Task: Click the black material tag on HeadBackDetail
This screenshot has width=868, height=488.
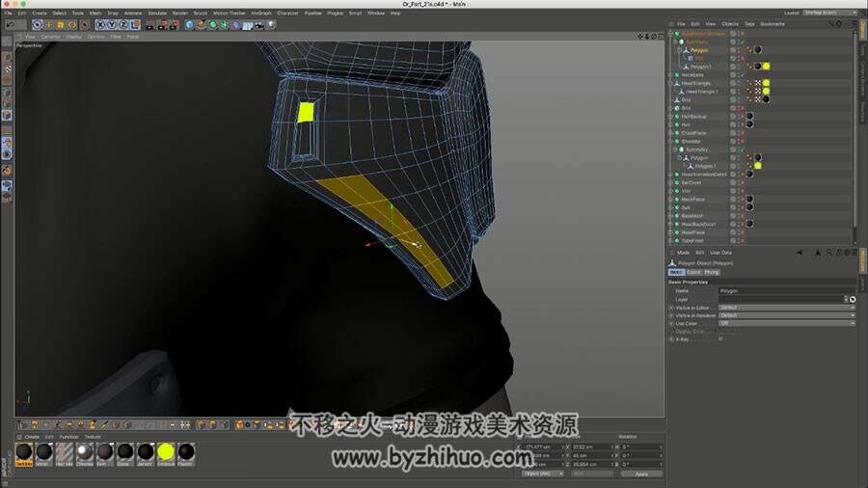Action: point(749,224)
